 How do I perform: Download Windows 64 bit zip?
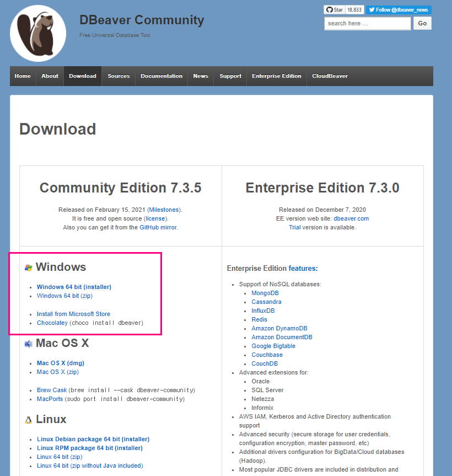click(x=64, y=296)
